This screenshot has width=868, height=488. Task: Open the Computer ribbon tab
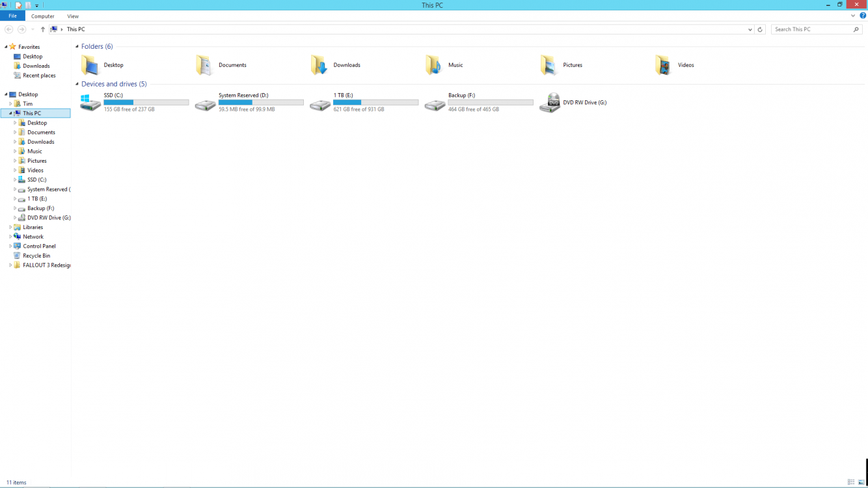pyautogui.click(x=43, y=16)
